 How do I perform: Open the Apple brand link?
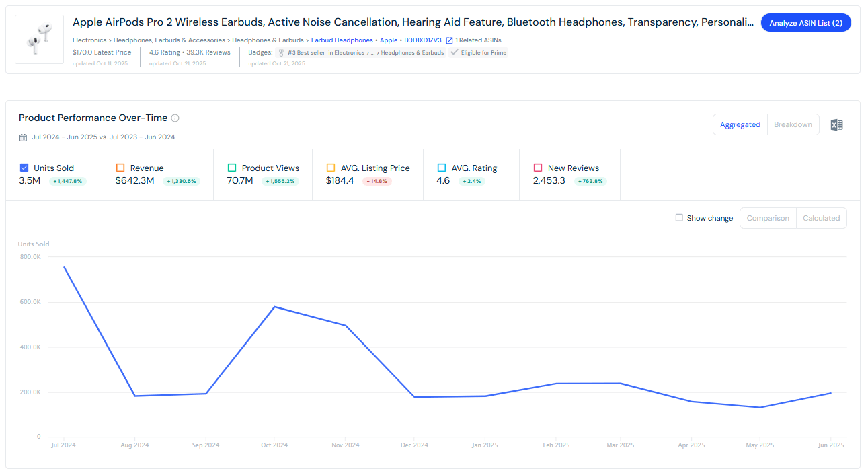(389, 40)
